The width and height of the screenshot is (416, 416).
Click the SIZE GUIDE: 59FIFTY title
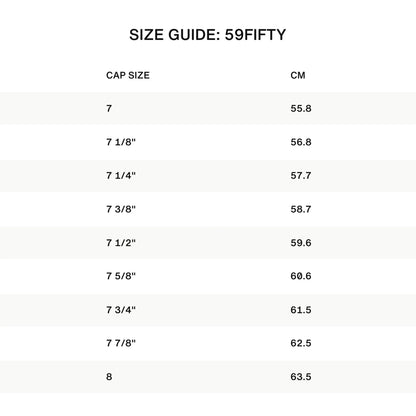pyautogui.click(x=207, y=35)
